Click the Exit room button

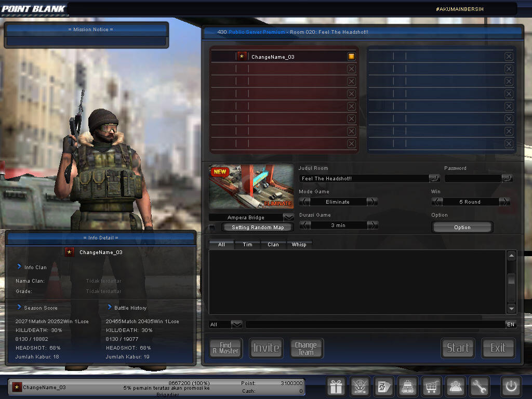click(x=498, y=348)
